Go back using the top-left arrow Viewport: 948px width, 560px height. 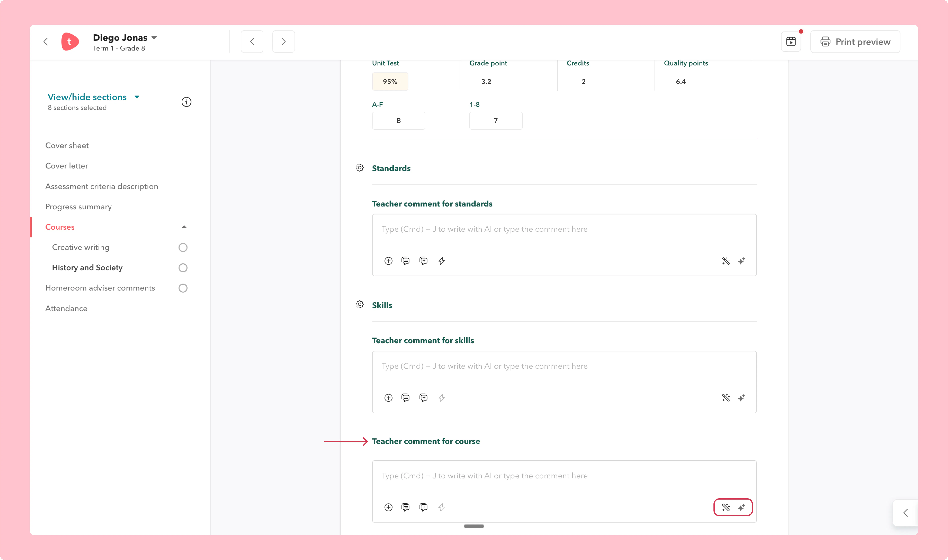[x=46, y=41]
